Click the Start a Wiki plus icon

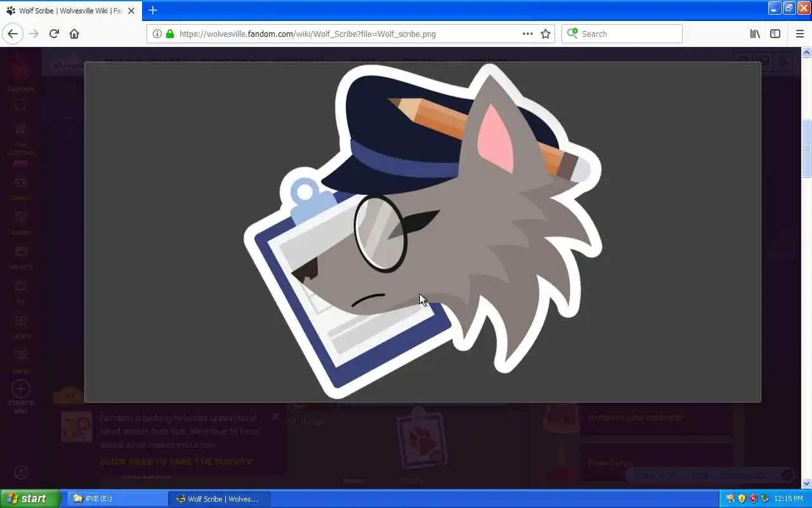click(20, 389)
